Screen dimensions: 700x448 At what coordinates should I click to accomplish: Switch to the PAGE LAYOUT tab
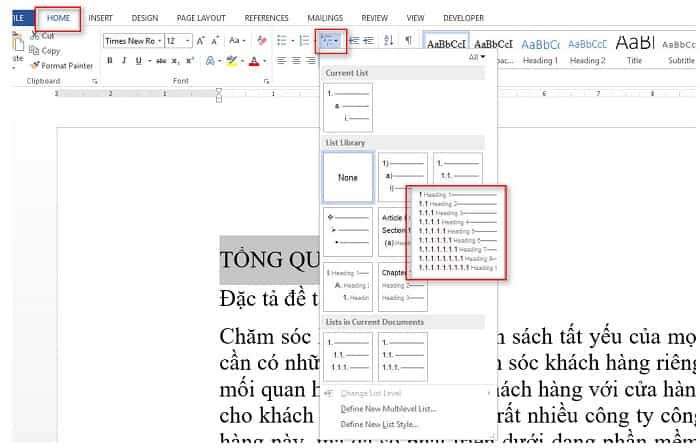pos(199,18)
